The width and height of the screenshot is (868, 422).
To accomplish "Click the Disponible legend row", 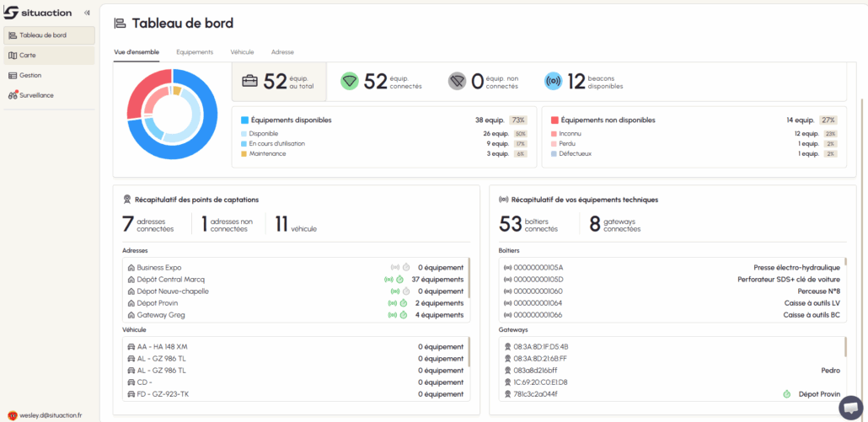I will (385, 134).
